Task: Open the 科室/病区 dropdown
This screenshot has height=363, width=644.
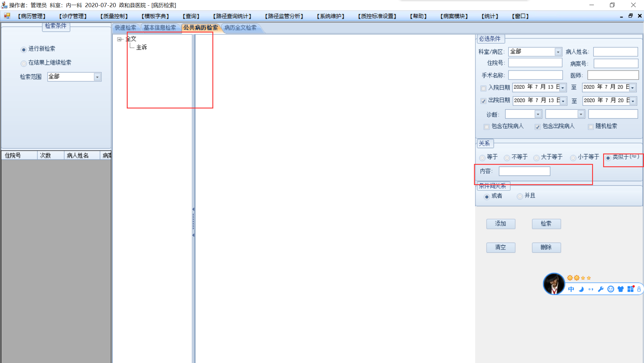Action: (558, 52)
